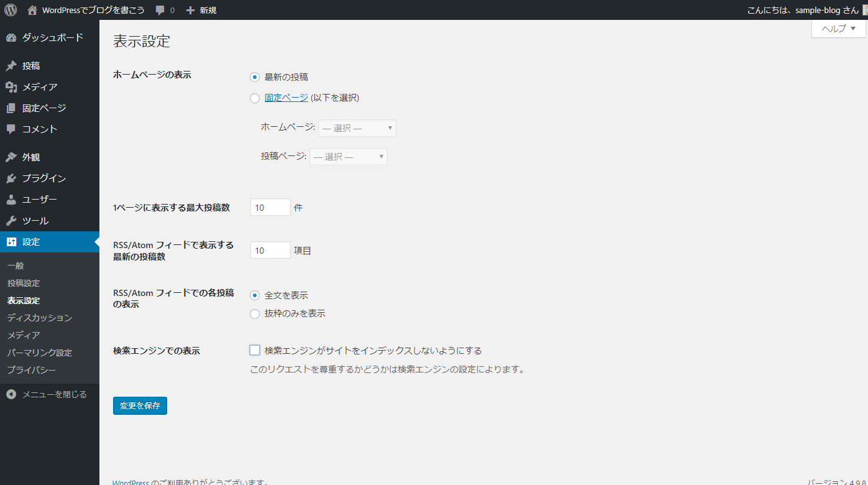Open the 投稿ページ selection dropdown
868x485 pixels.
point(349,156)
